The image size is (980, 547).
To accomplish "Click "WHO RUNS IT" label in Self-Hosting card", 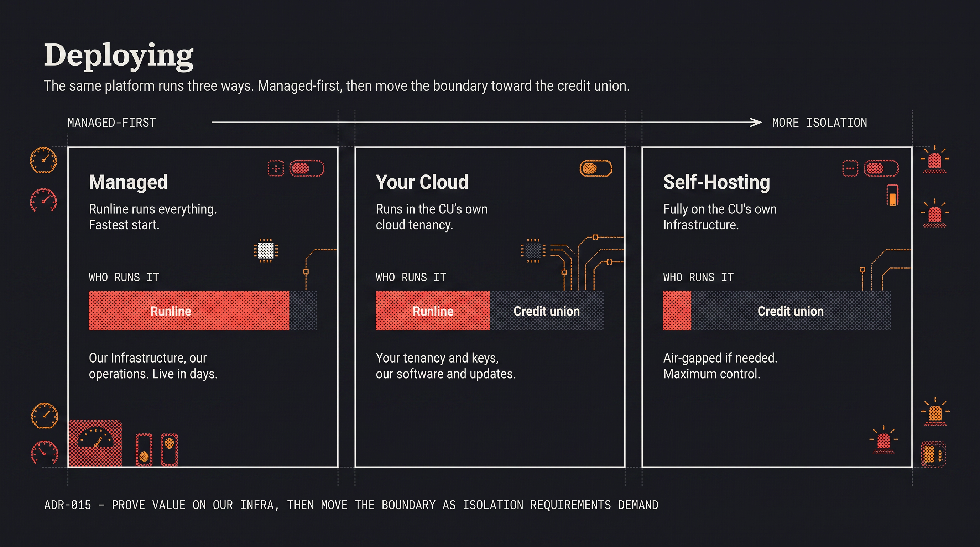I will pyautogui.click(x=698, y=277).
